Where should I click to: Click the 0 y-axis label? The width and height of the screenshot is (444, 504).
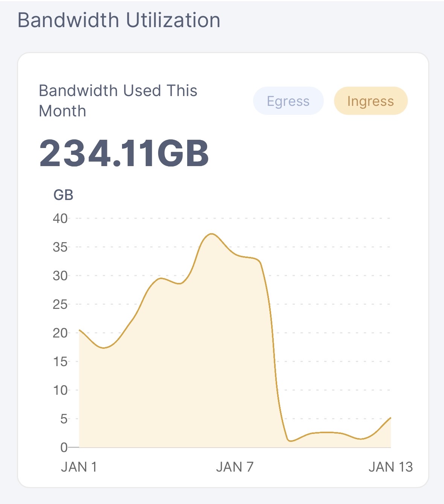(64, 447)
